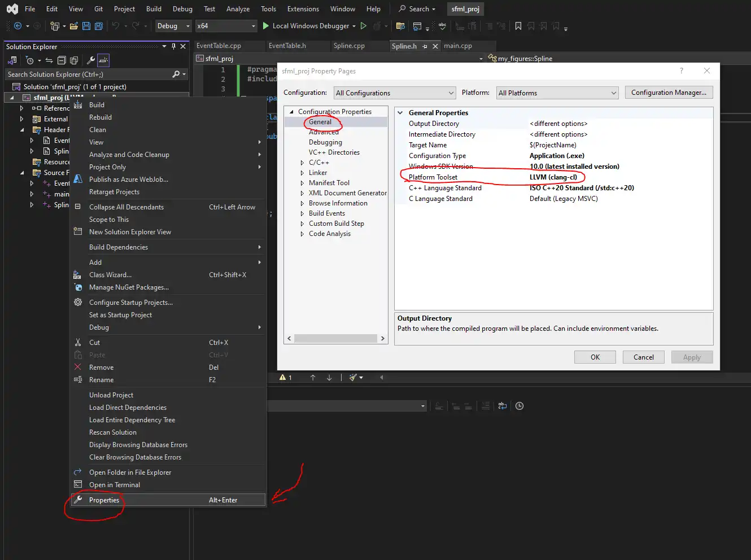The image size is (751, 560).
Task: Pin the Solution Explorer panel
Action: [x=173, y=46]
